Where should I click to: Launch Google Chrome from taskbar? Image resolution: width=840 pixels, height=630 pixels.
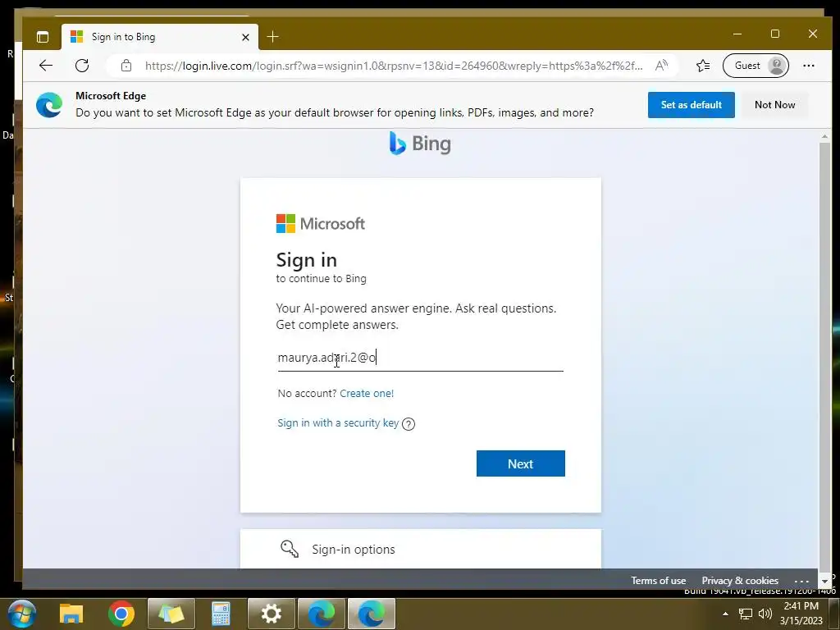point(121,614)
